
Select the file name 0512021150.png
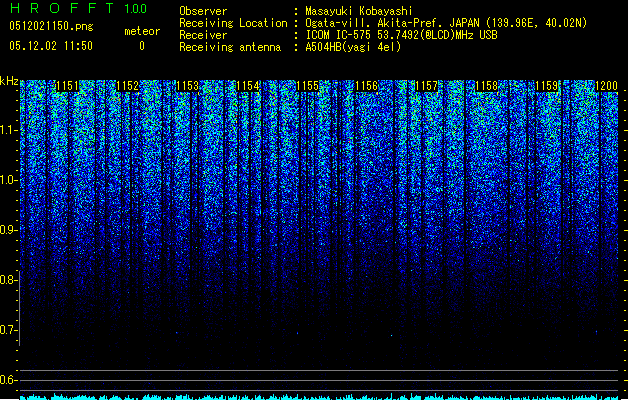51,26
